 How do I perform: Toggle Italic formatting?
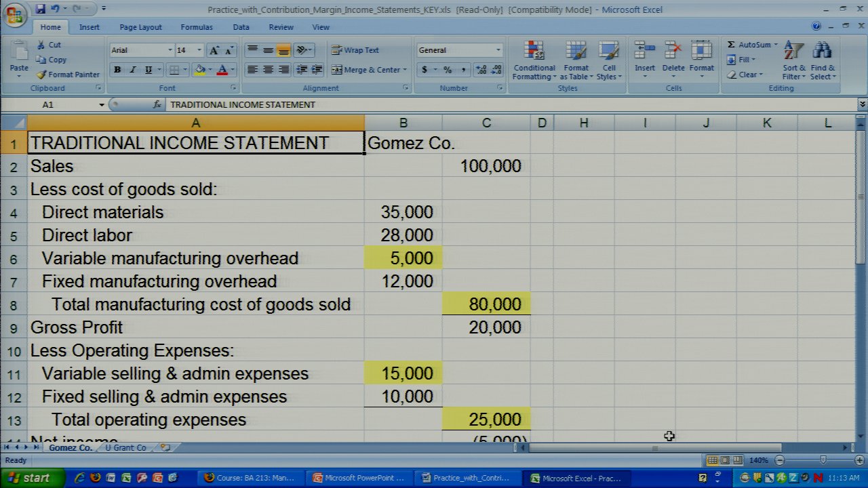[x=133, y=70]
